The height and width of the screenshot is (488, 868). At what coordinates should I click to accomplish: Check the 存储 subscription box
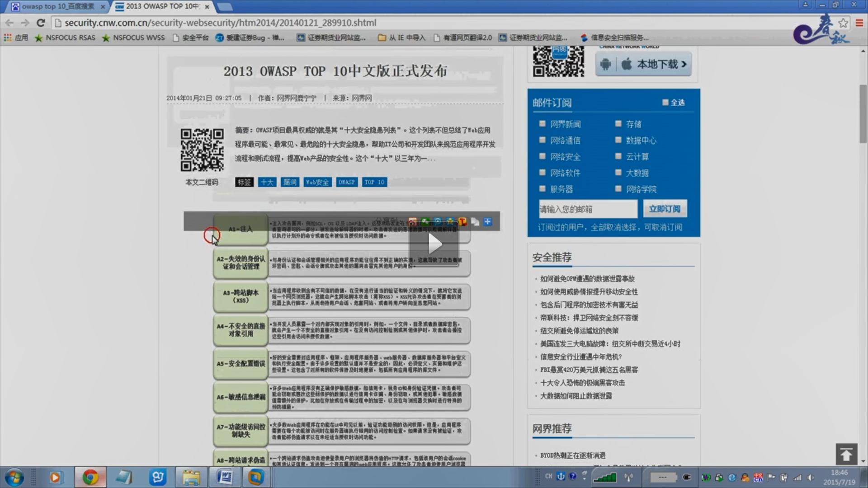[x=618, y=123]
